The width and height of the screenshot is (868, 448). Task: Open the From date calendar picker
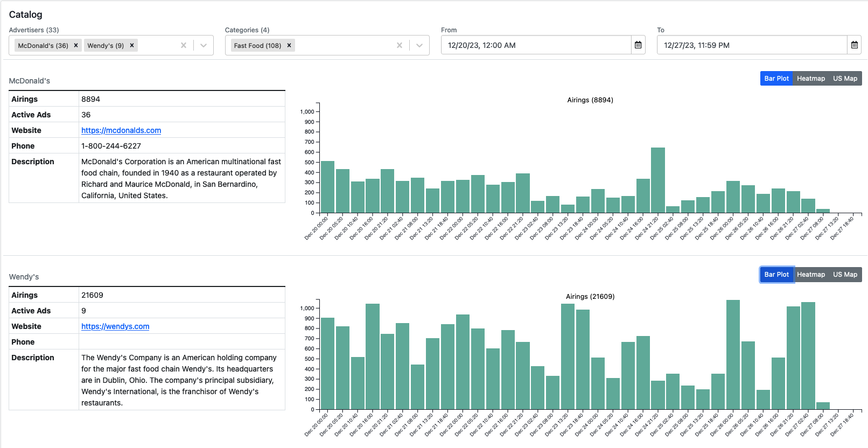638,45
